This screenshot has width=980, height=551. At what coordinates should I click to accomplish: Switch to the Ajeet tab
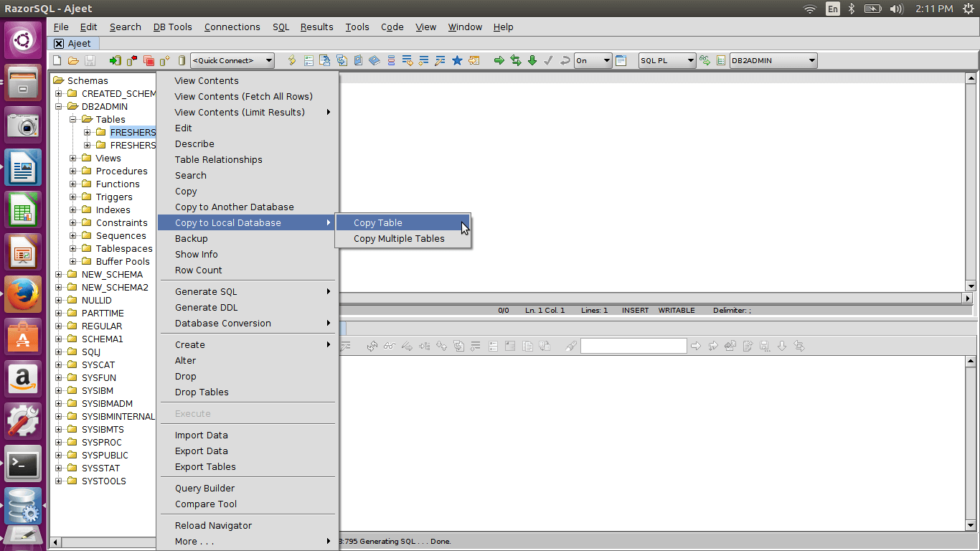tap(73, 43)
